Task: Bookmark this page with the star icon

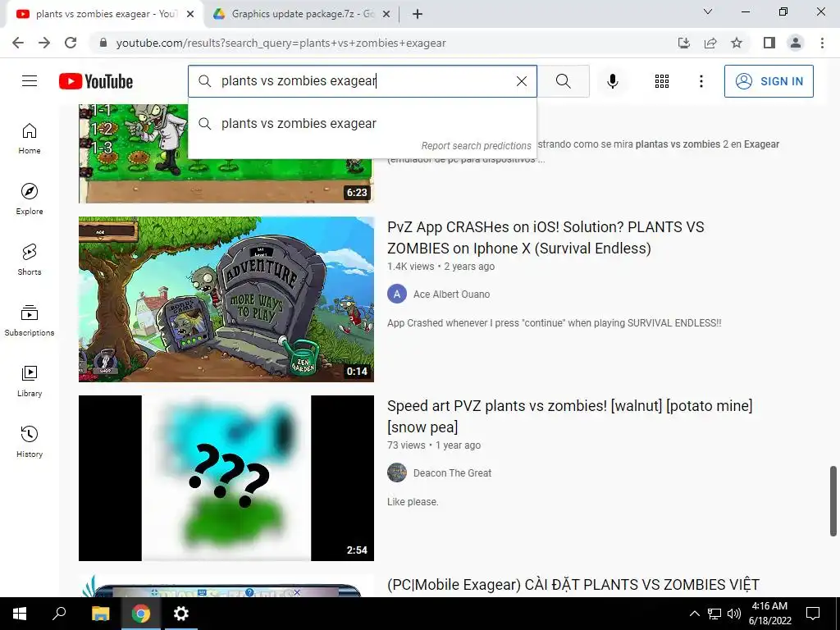Action: pyautogui.click(x=737, y=43)
